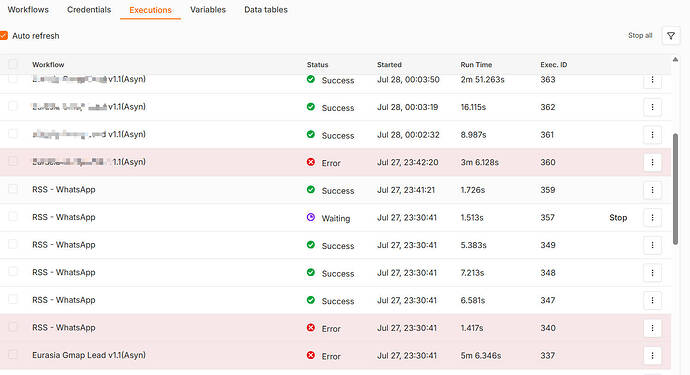Open options menu for execution 348
The height and width of the screenshot is (375, 690).
652,273
